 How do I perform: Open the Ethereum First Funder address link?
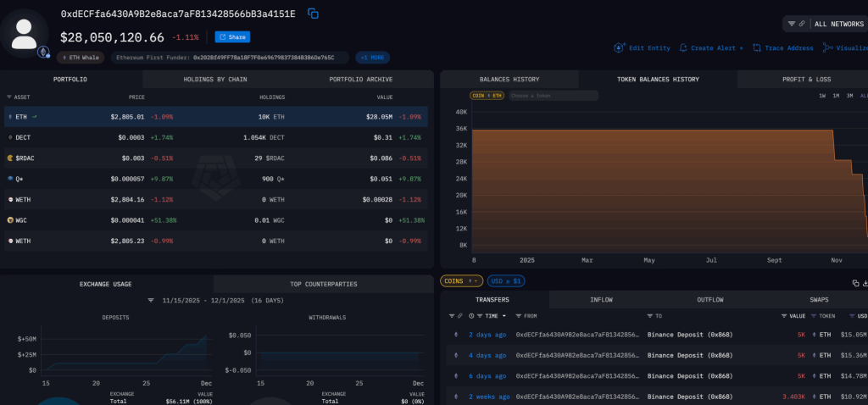click(x=263, y=58)
